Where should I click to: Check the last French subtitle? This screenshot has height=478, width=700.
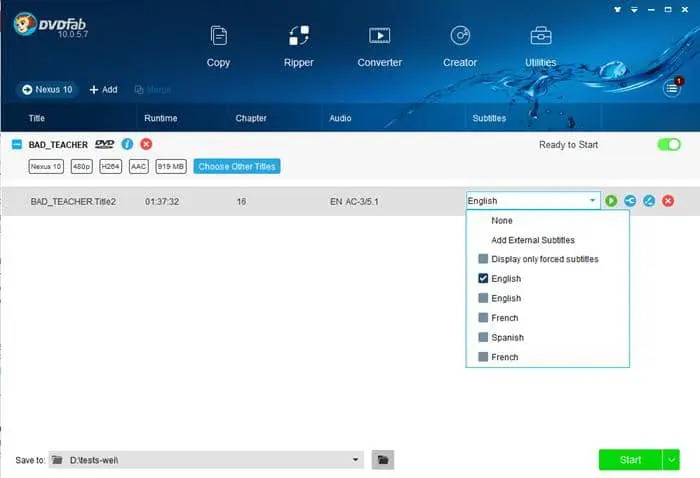[x=483, y=357]
